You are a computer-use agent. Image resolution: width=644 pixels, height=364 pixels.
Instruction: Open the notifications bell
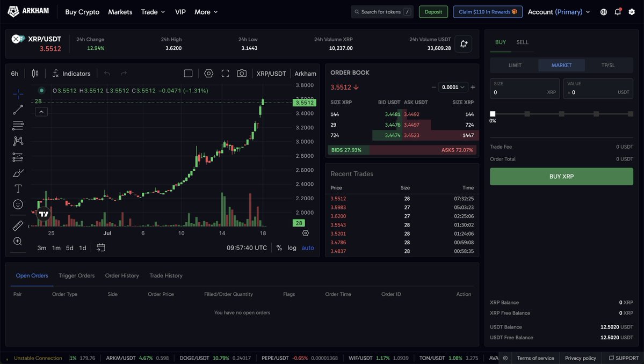coord(618,12)
